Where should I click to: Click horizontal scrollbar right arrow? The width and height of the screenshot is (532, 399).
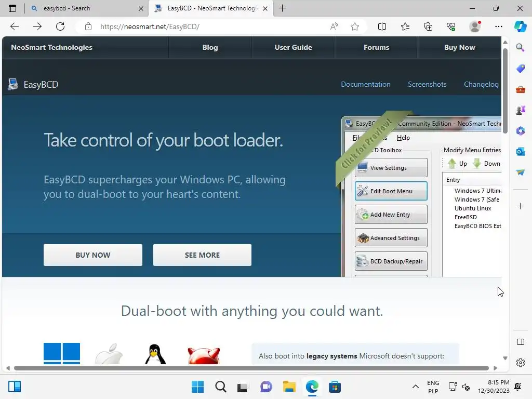[x=495, y=368]
